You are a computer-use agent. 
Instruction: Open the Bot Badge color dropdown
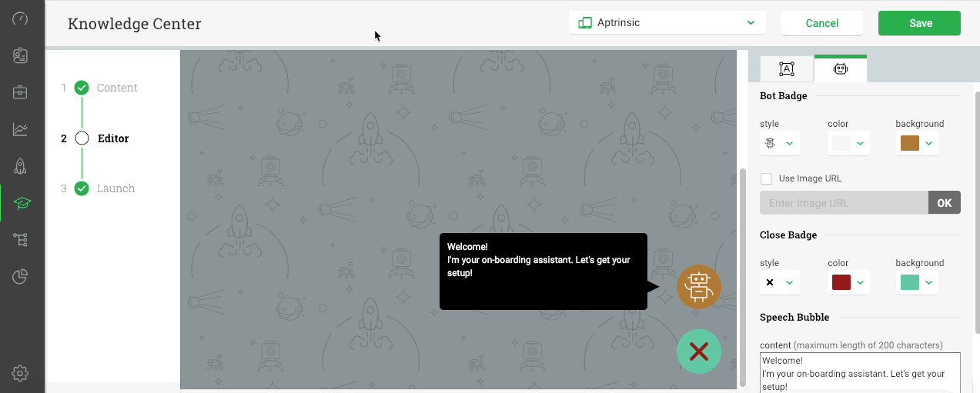click(x=849, y=143)
